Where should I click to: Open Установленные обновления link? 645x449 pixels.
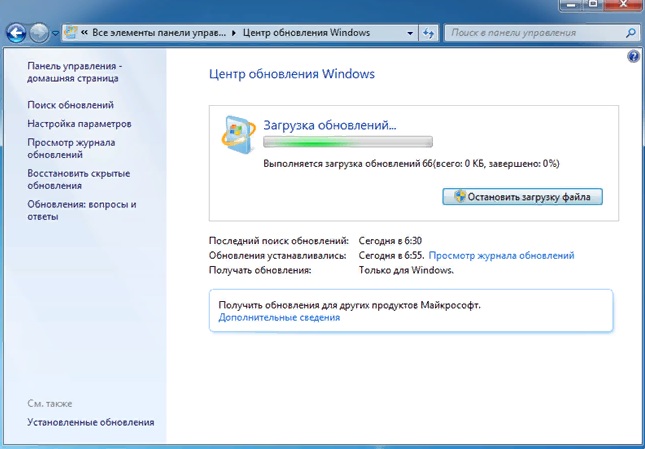91,422
